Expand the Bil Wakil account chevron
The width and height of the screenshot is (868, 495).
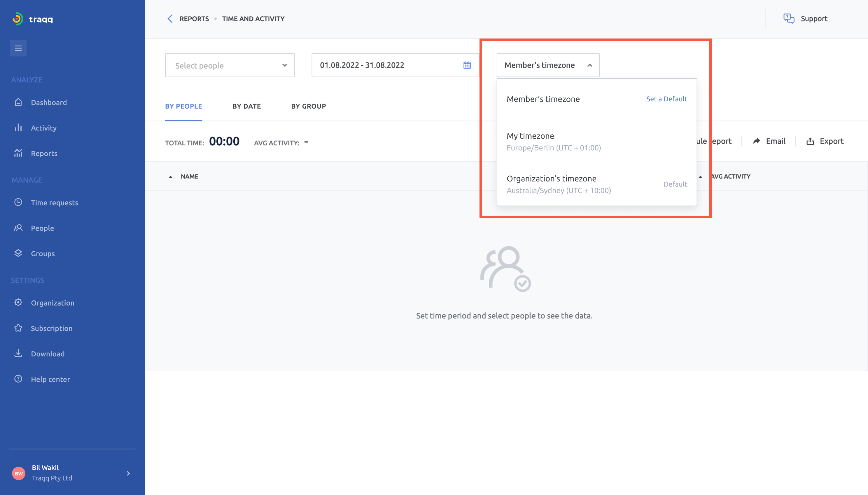pos(128,473)
